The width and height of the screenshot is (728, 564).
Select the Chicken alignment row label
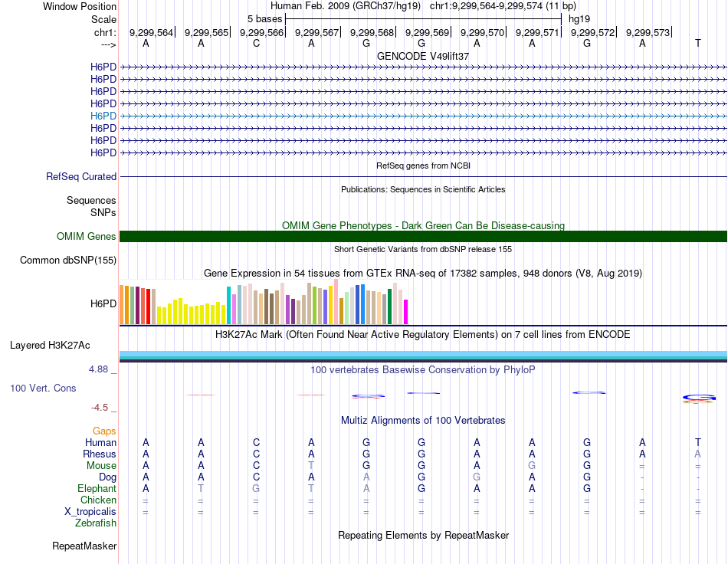(98, 500)
